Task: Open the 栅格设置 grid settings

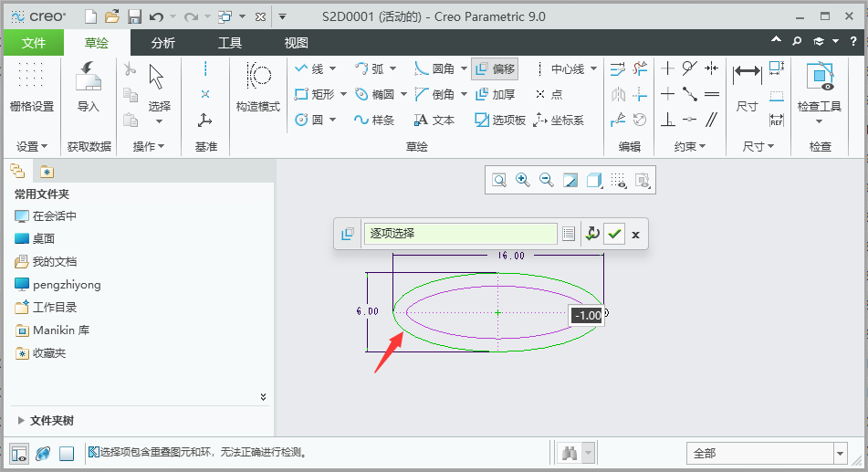Action: [x=32, y=87]
